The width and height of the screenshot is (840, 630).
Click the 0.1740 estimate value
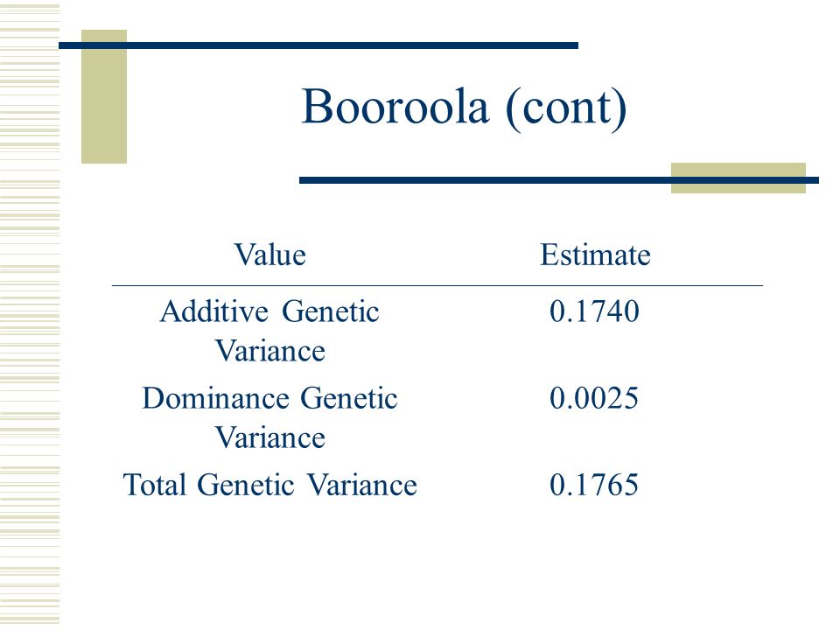click(x=595, y=311)
